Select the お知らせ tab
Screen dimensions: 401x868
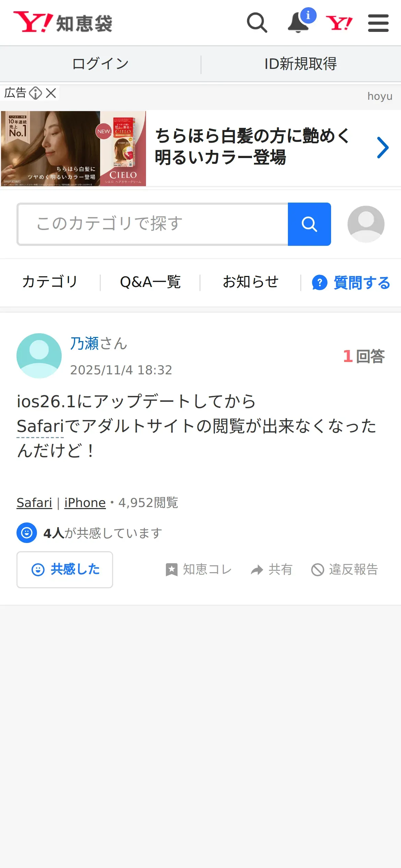[x=251, y=282]
